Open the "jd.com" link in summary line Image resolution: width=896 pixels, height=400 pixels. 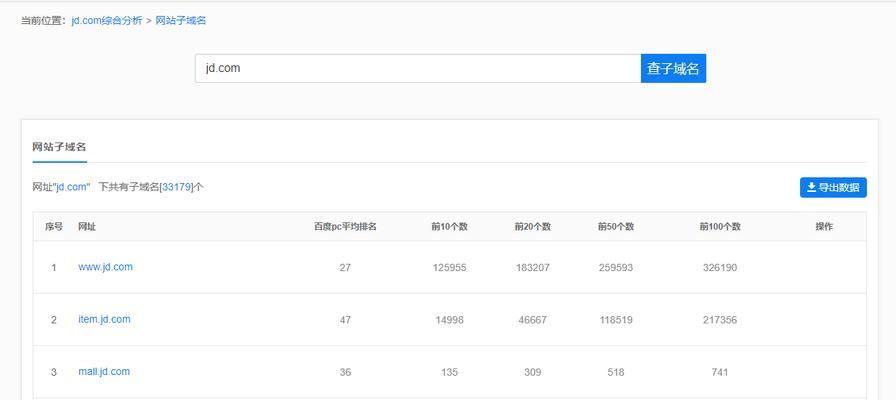tap(71, 187)
